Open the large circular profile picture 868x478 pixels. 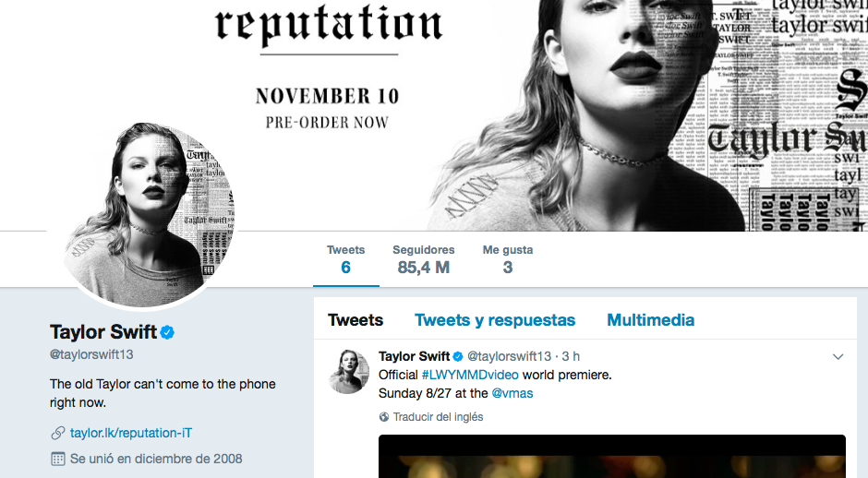[148, 214]
